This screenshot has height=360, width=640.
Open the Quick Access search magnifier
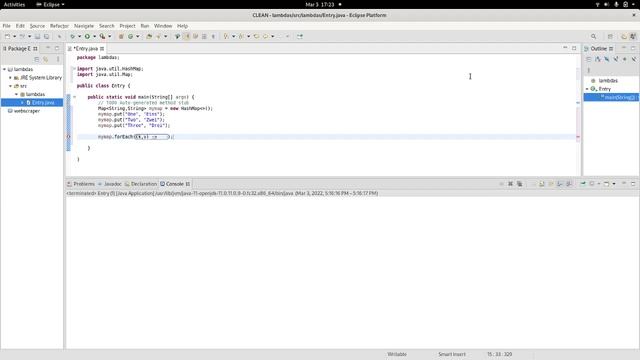593,36
